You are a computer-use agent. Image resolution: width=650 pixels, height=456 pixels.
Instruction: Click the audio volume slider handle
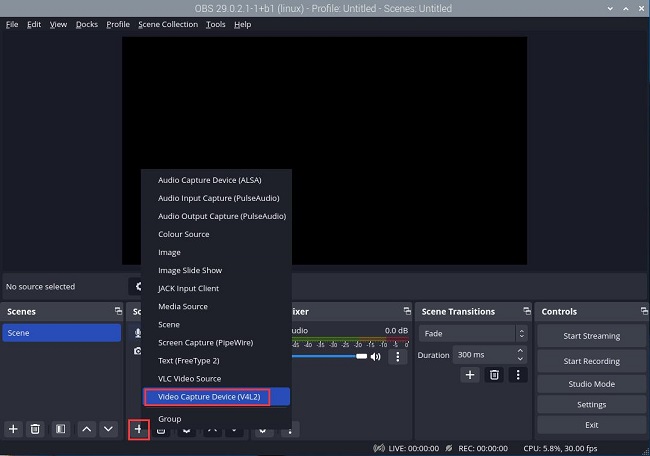pyautogui.click(x=361, y=357)
